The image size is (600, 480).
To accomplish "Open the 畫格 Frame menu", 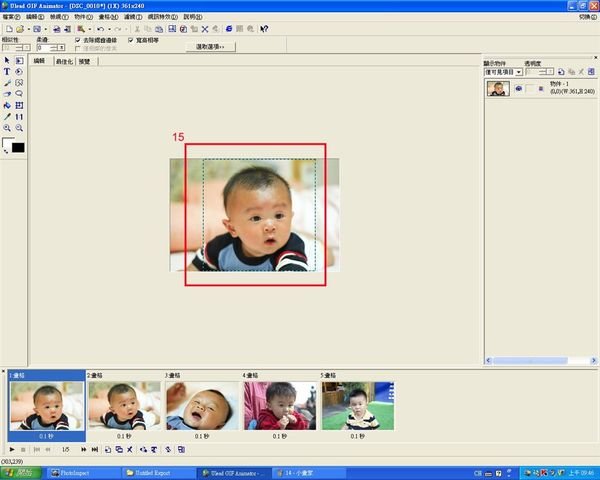I will [108, 17].
